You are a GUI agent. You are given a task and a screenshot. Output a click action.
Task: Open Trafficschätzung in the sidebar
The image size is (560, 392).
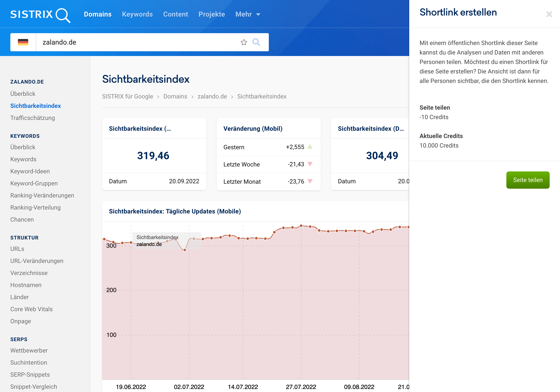(x=33, y=118)
